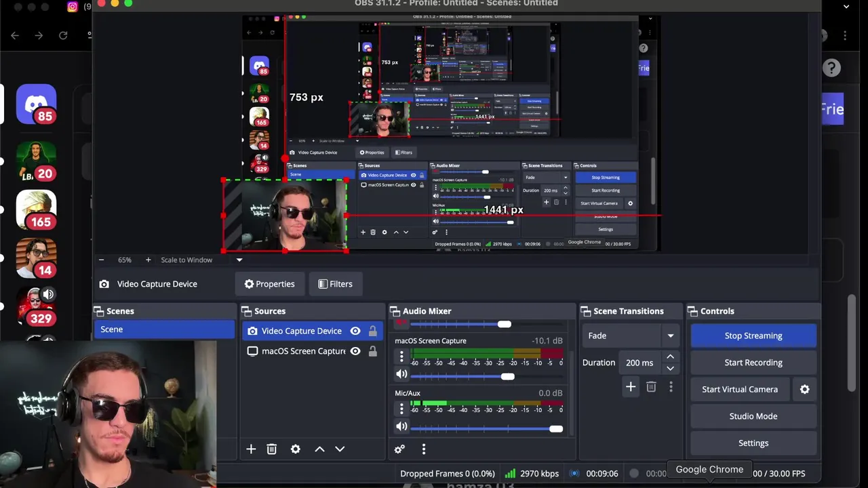Viewport: 868px width, 488px height.
Task: Reload the browser page
Action: (x=63, y=35)
